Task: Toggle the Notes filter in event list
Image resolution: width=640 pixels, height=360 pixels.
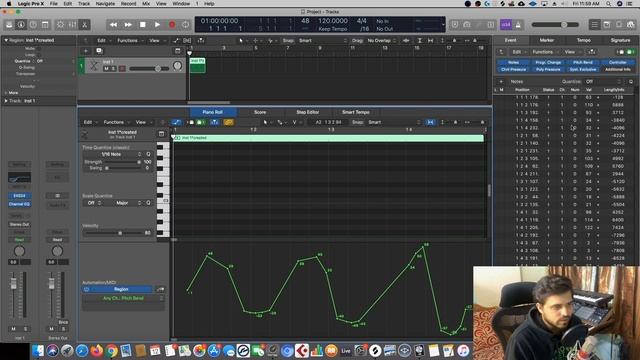Action: point(513,62)
